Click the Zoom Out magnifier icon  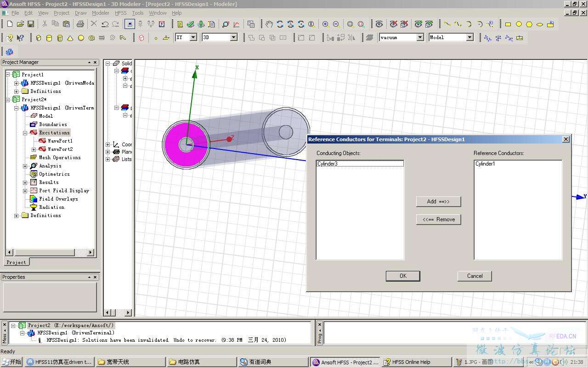[336, 24]
